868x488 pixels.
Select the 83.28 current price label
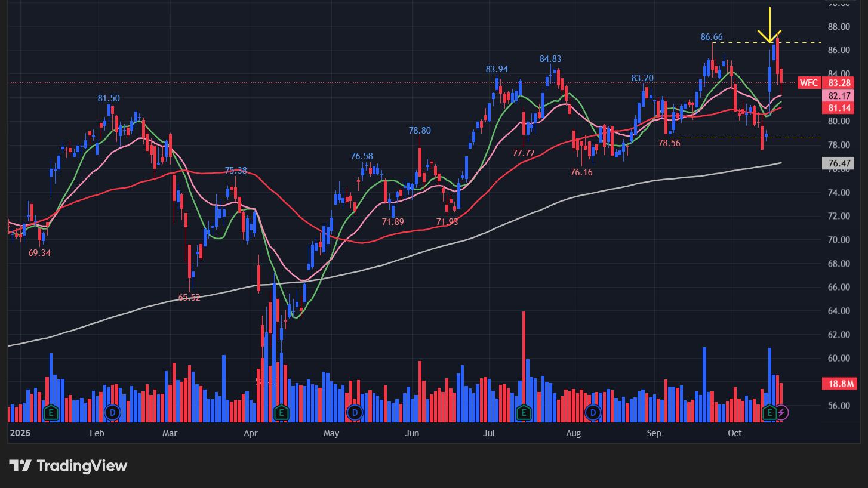(x=839, y=83)
